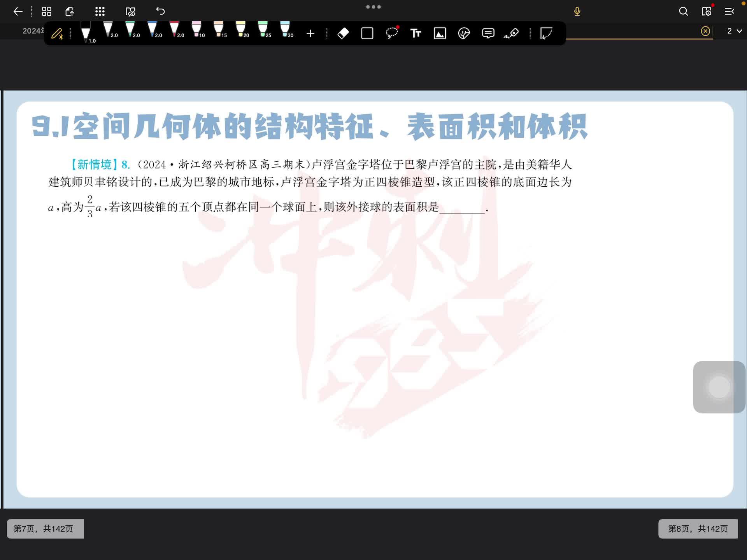
Task: Open the sticker tool
Action: pyautogui.click(x=464, y=33)
